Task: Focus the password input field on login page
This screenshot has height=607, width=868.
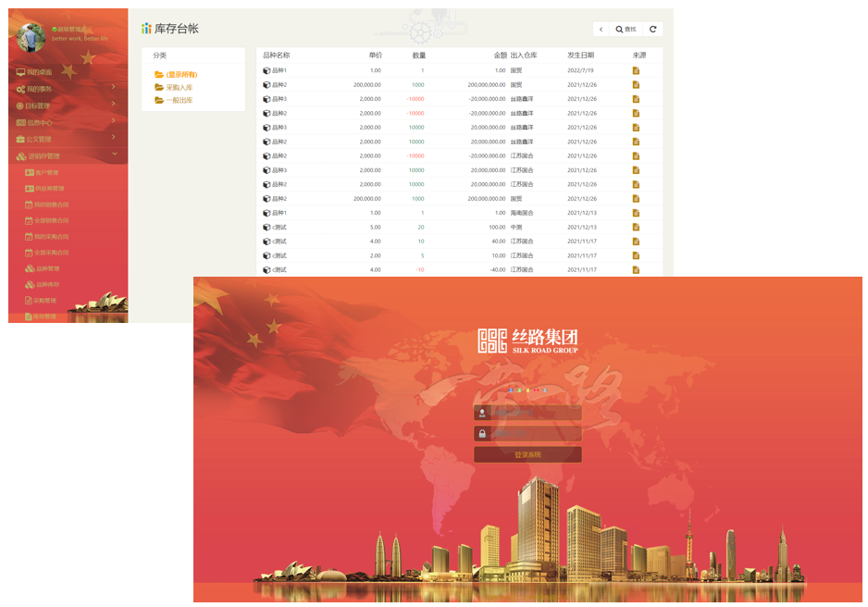Action: coord(527,434)
